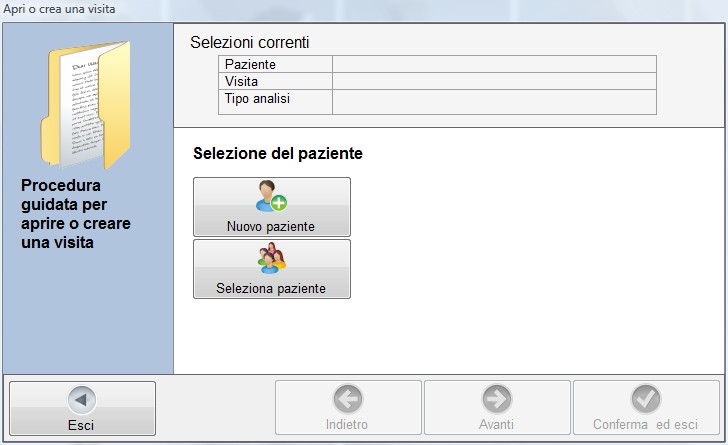Viewport: 728px width, 445px height.
Task: Click the empty Paziente value field
Action: tap(494, 64)
